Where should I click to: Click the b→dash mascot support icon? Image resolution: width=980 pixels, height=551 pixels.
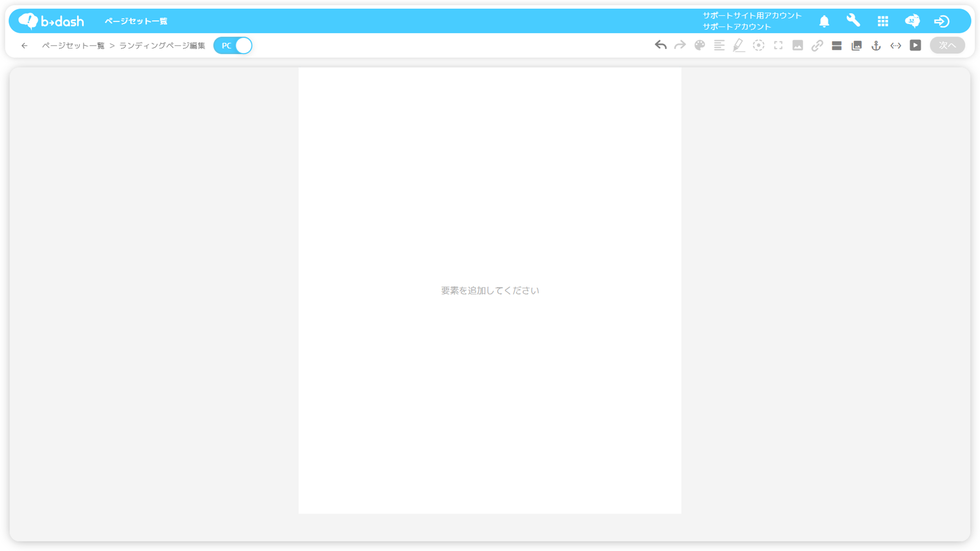pos(912,21)
